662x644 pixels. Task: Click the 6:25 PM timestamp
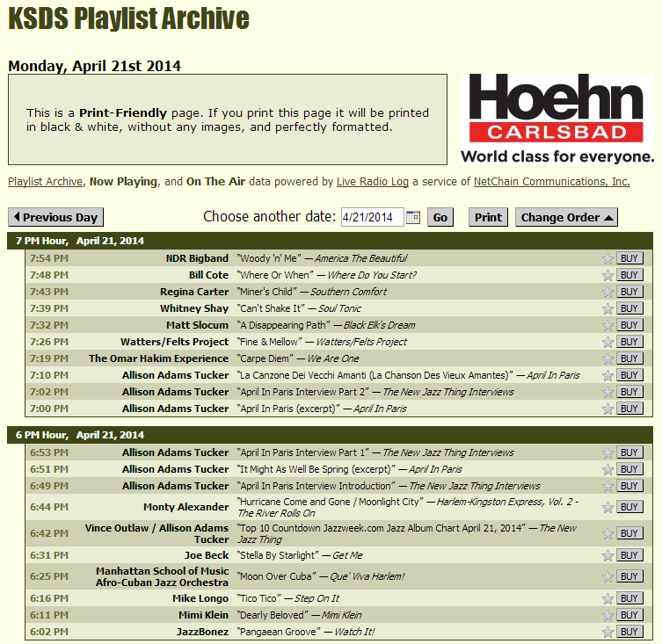click(x=49, y=576)
